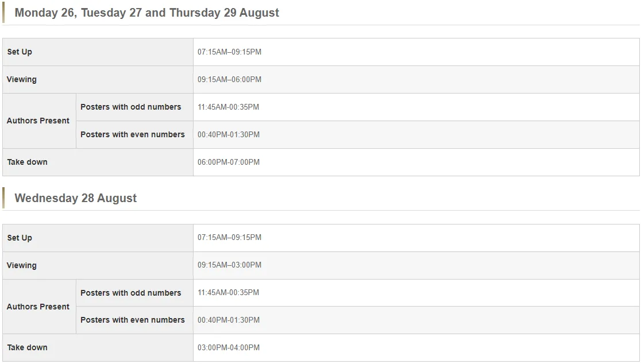Select the Set Up label in the Monday table
The width and height of the screenshot is (641, 364).
pos(20,52)
